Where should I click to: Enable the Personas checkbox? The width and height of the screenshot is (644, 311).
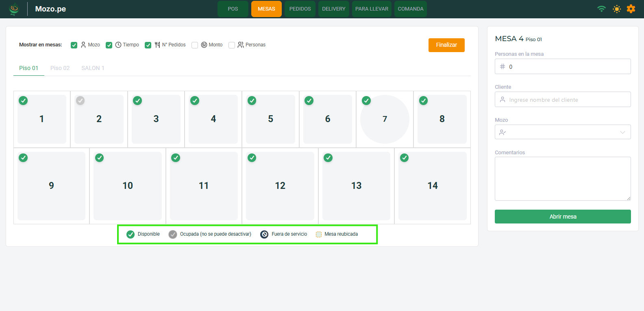point(232,45)
